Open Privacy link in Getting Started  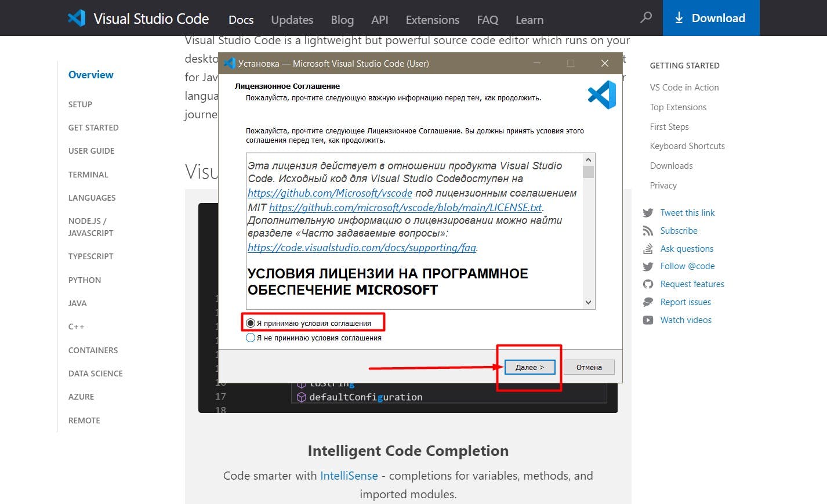[x=663, y=186]
